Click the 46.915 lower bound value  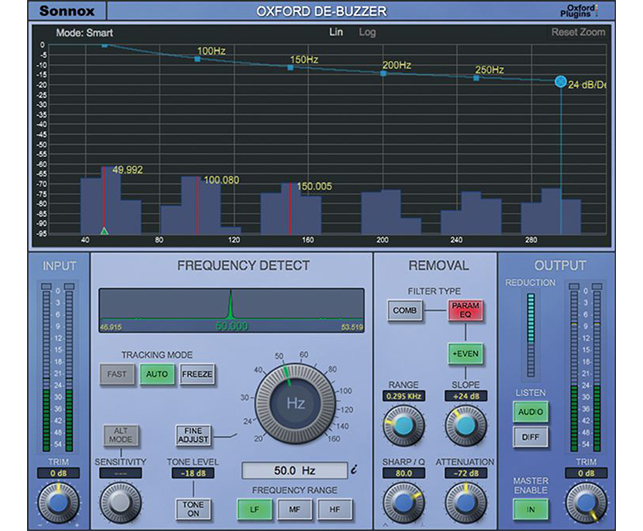click(x=111, y=327)
